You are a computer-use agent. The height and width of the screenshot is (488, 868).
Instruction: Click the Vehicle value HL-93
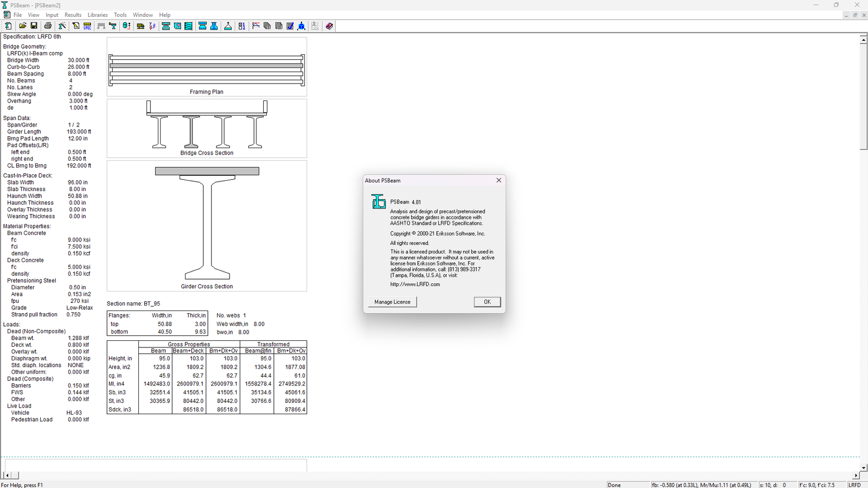coord(74,413)
